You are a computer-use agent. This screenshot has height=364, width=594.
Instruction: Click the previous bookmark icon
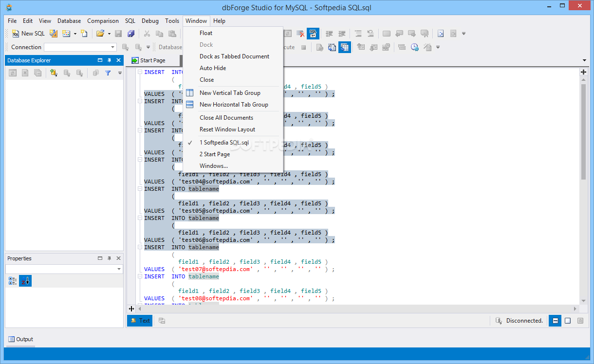click(x=399, y=34)
